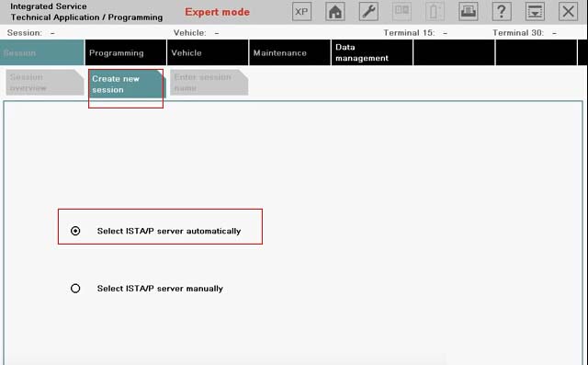Image resolution: width=588 pixels, height=365 pixels.
Task: Close the application with the X icon
Action: pyautogui.click(x=569, y=12)
